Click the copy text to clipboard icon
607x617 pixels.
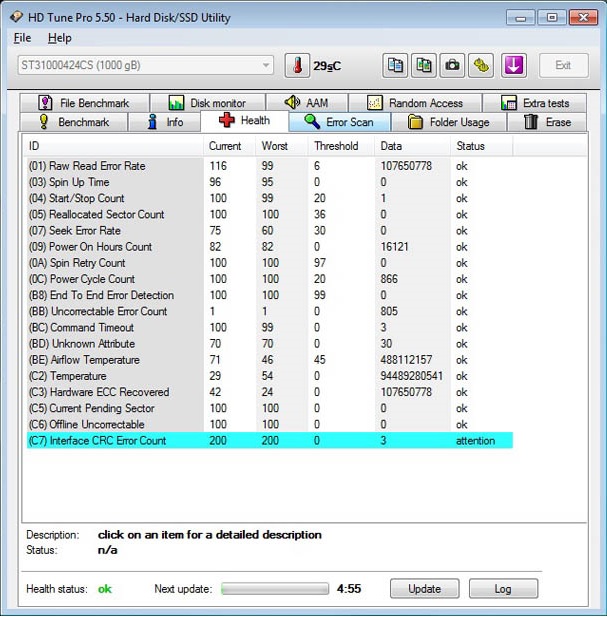tap(395, 65)
